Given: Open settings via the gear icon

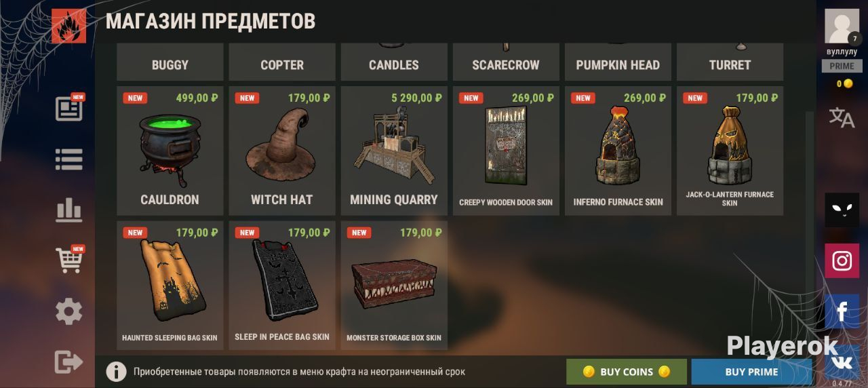Looking at the screenshot, I should (68, 312).
